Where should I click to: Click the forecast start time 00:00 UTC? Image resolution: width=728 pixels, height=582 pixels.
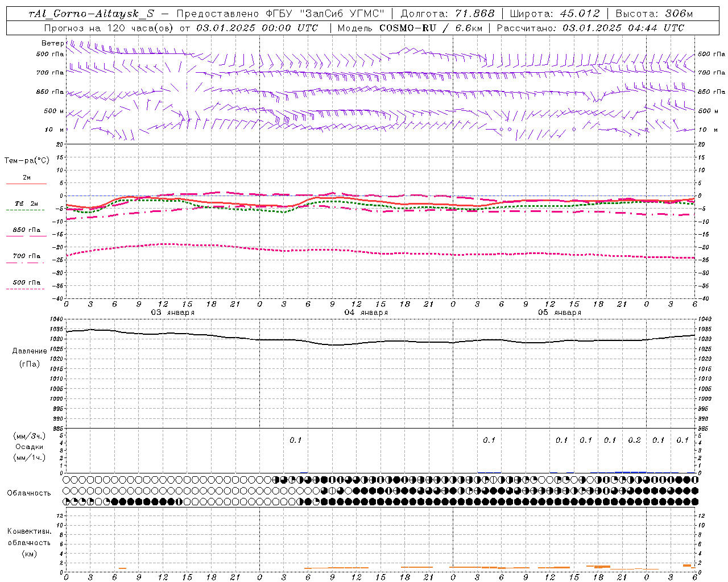click(289, 28)
